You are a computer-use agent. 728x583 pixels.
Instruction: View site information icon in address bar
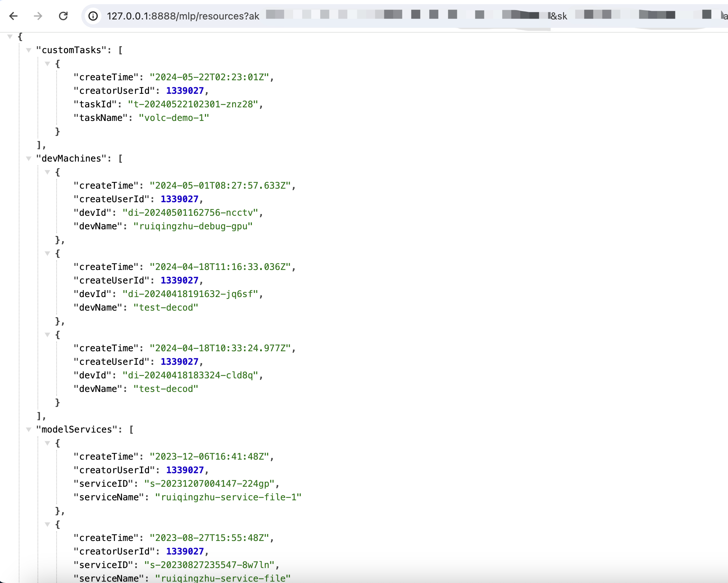coord(93,16)
